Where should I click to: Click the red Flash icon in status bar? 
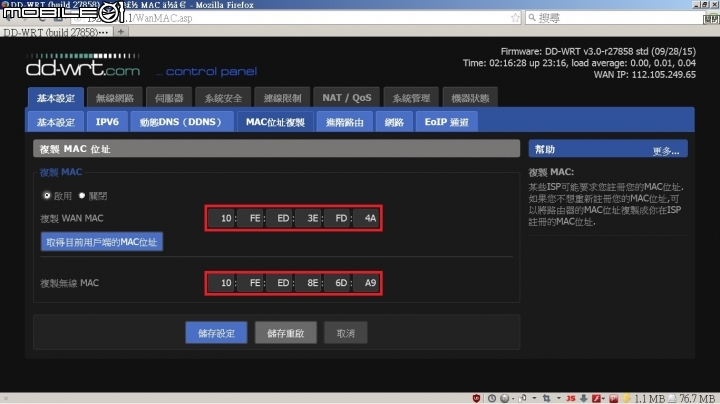(596, 398)
